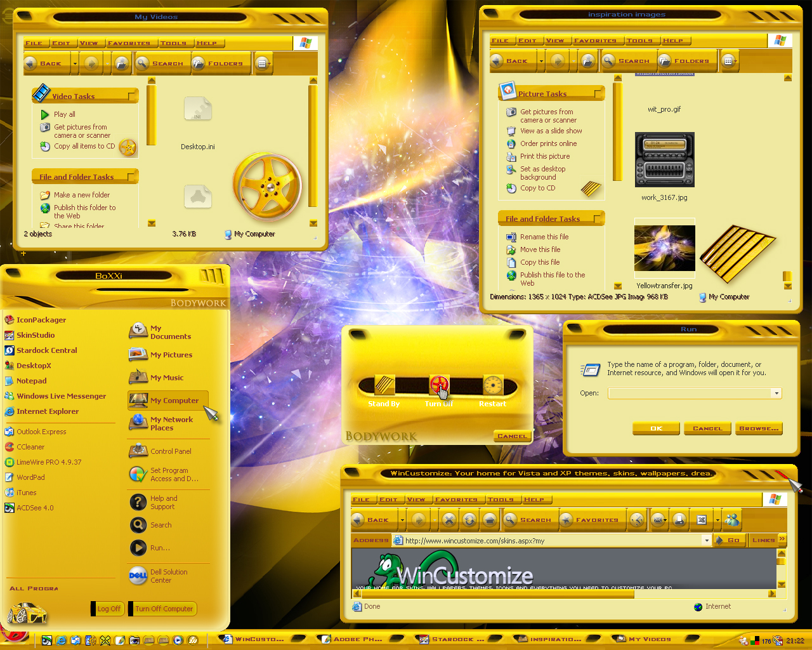Open Control Panel in start menu
The height and width of the screenshot is (650, 812).
(160, 451)
